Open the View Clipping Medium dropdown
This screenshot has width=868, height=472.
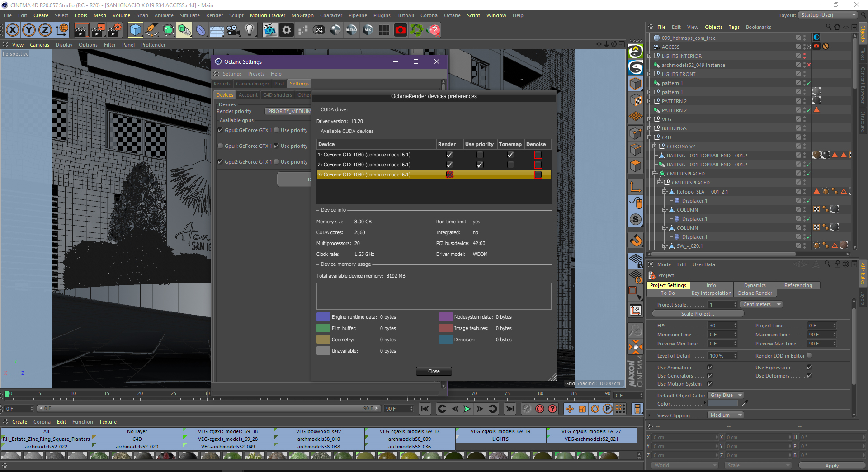[725, 415]
